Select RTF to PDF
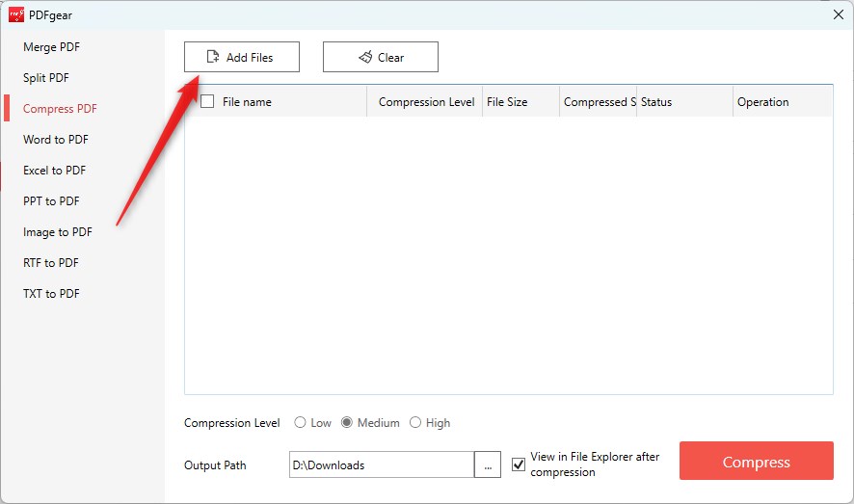Screen dimensions: 854x504 (x=51, y=263)
